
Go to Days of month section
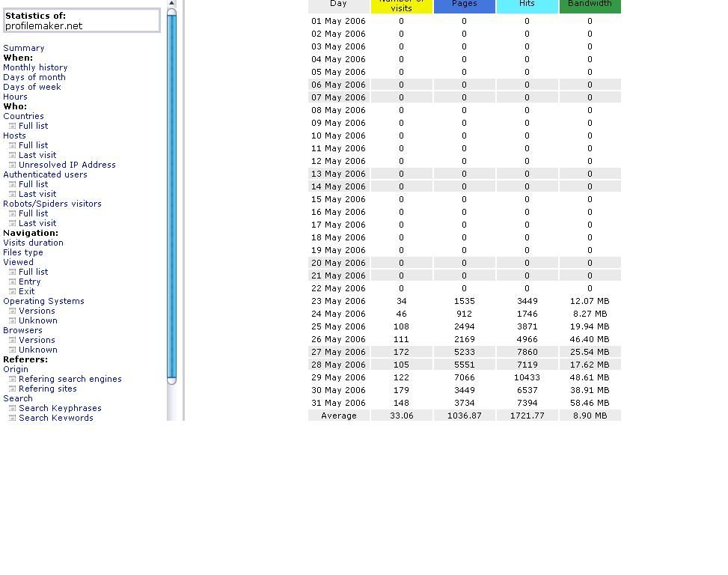pos(34,77)
